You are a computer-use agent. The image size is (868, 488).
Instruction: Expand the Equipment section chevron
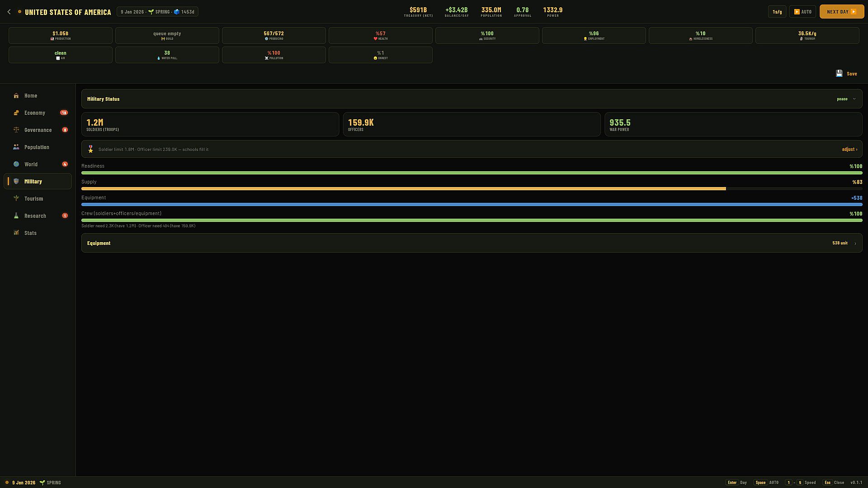click(x=855, y=244)
